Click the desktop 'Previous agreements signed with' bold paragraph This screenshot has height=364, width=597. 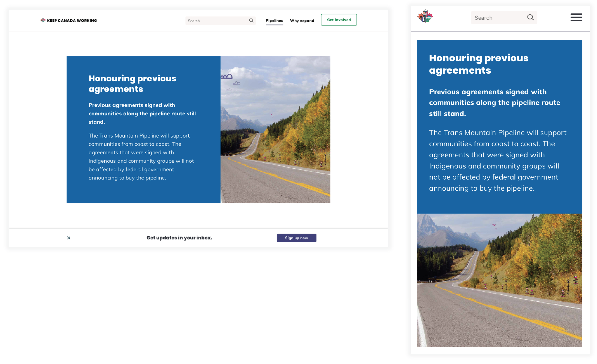pos(142,113)
